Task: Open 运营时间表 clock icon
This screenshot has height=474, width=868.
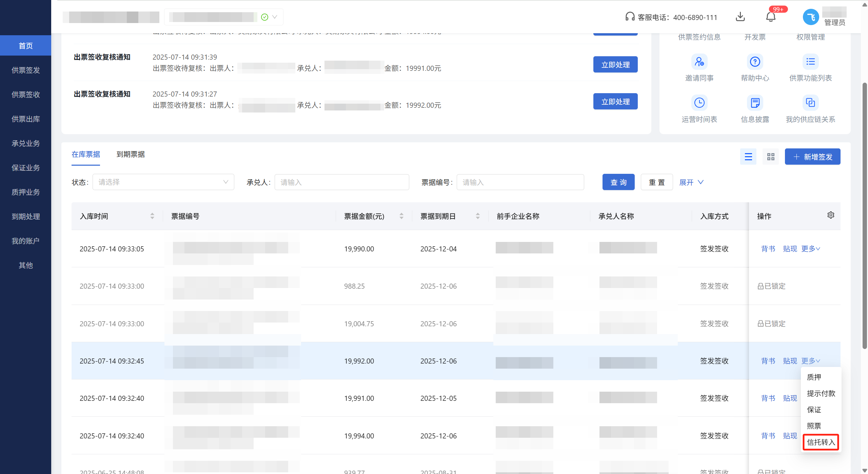Action: pyautogui.click(x=699, y=103)
